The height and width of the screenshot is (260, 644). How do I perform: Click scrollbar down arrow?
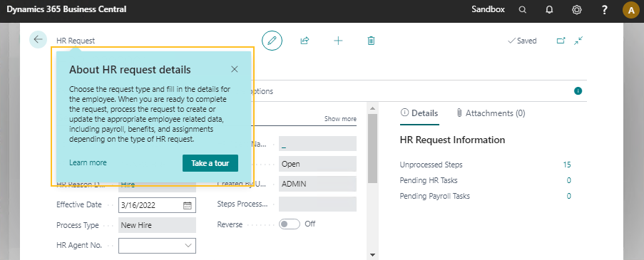[x=372, y=255]
